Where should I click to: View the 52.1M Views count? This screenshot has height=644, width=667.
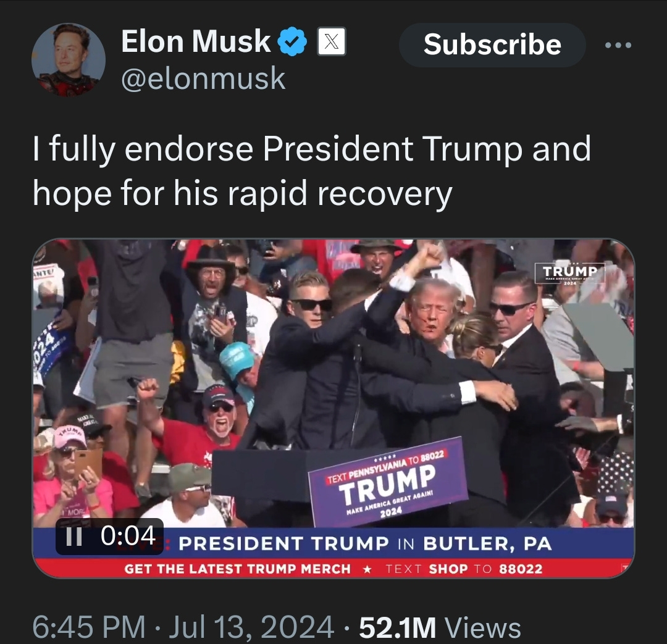tap(440, 627)
